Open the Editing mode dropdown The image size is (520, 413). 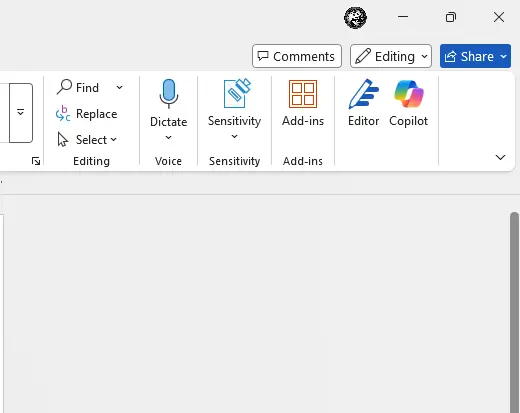391,56
